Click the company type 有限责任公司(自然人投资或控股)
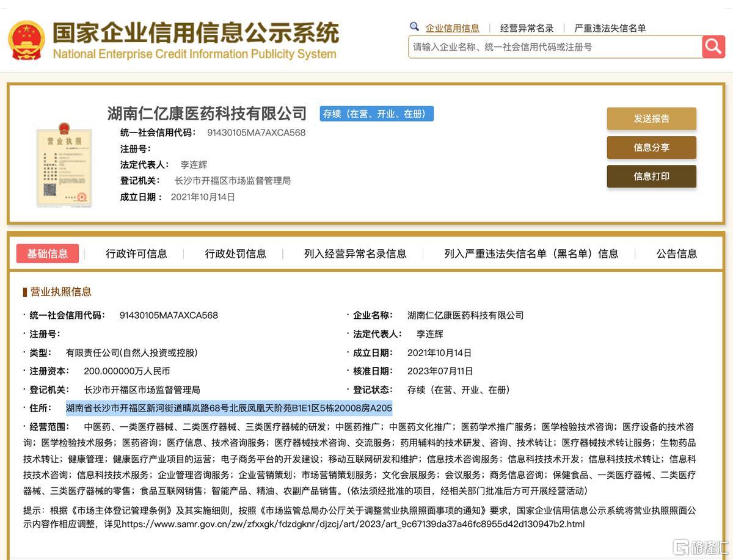This screenshot has height=560, width=733. [x=132, y=352]
